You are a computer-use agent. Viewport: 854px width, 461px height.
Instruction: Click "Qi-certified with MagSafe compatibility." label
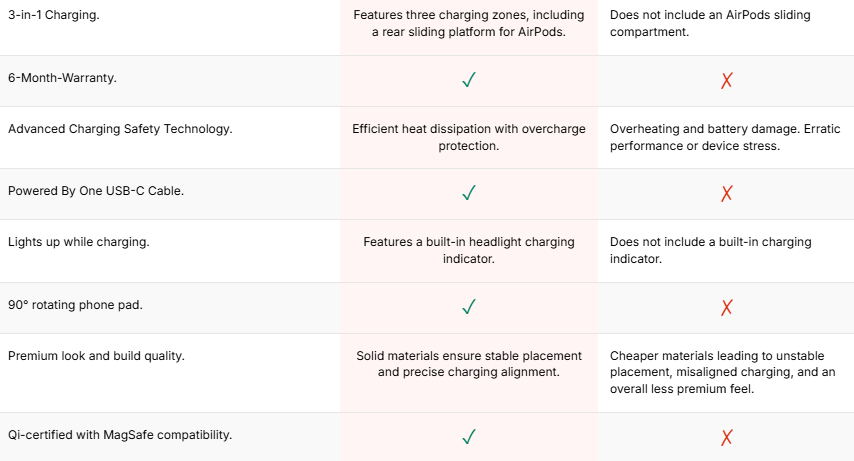(x=120, y=434)
